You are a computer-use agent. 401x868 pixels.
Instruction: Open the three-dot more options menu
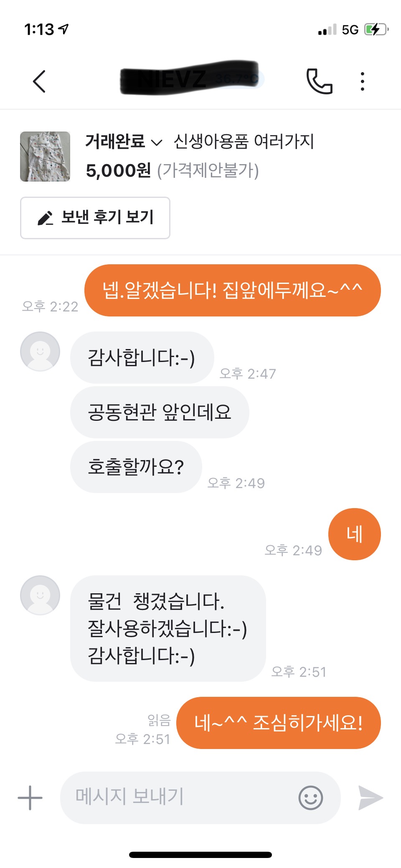point(362,81)
